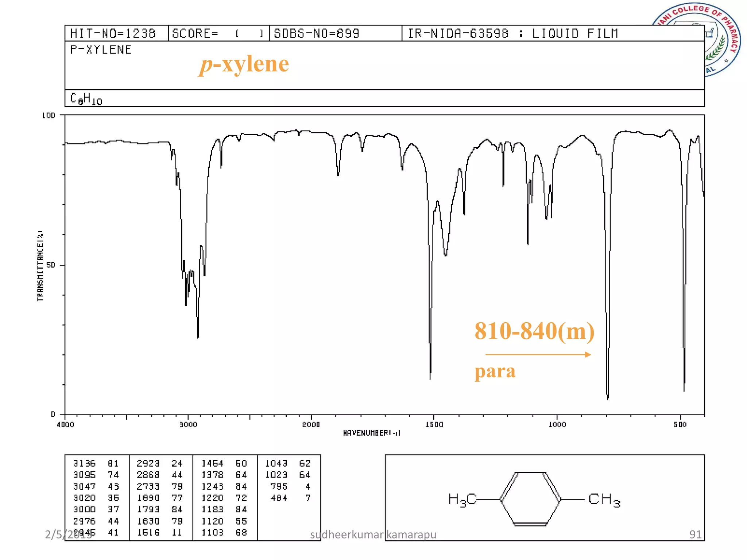The image size is (747, 560).
Task: Click the 500 x-axis tick label
Action: [x=680, y=424]
